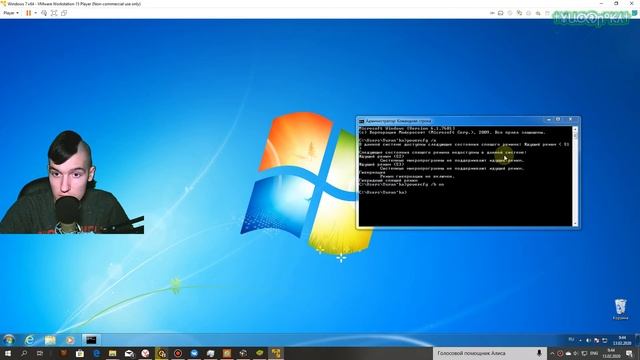The image size is (640, 360).
Task: Open Microsoft Store in Windows 10 taskbar
Action: tap(80, 353)
